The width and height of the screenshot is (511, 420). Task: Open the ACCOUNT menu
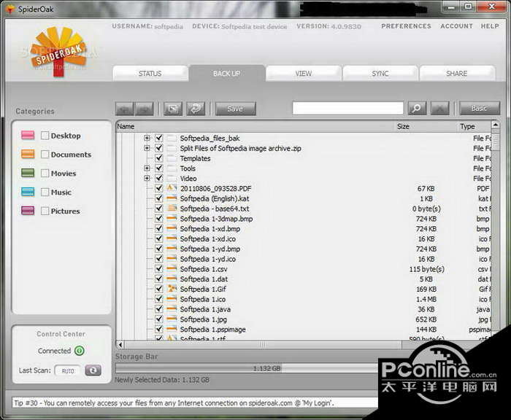(456, 26)
